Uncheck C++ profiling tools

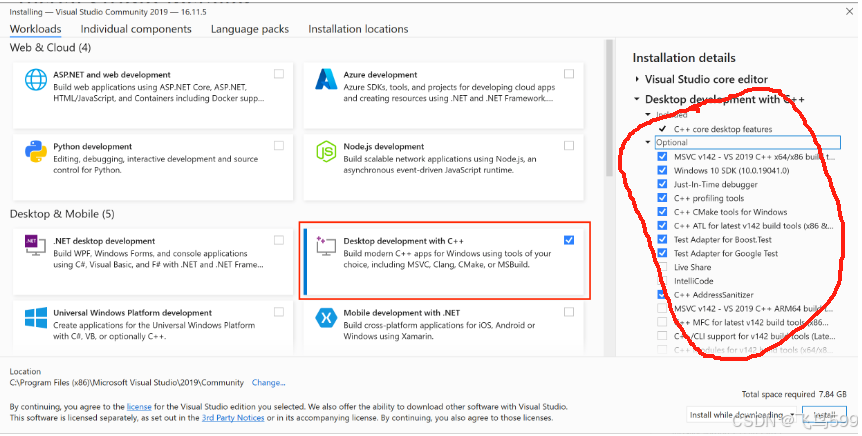click(662, 198)
